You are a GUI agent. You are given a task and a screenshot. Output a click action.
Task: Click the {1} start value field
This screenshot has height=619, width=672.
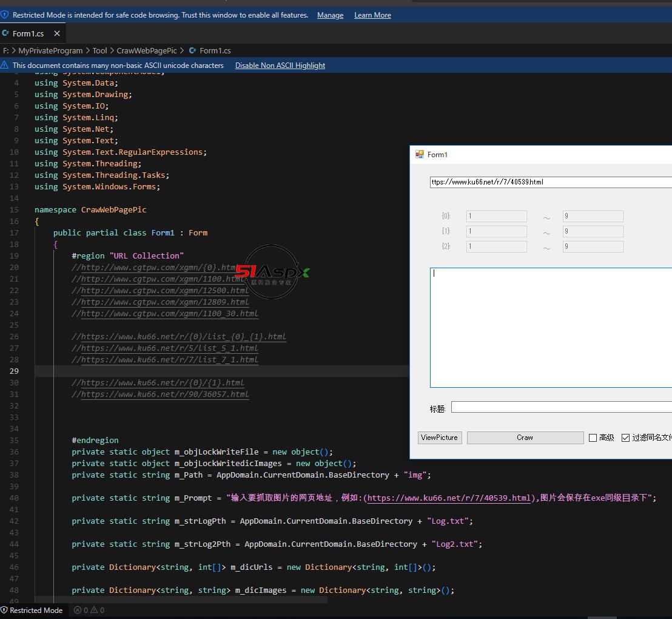496,232
